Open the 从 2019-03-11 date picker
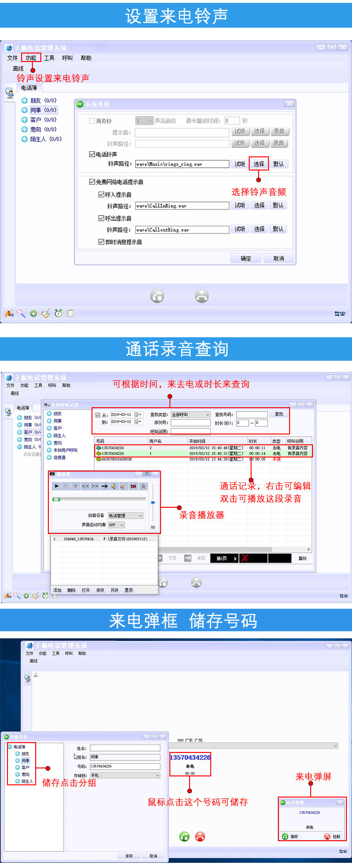The width and height of the screenshot is (352, 868). 138,415
